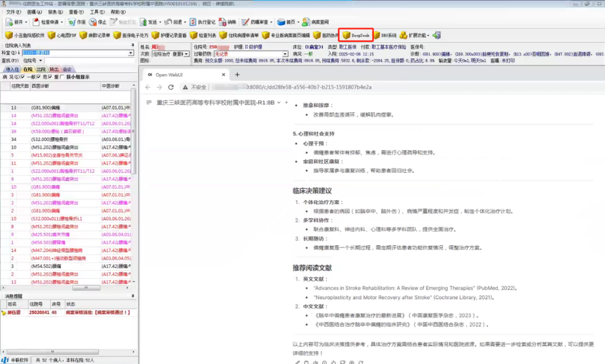Click the 病案审核通过 message row
Image resolution: width=605 pixels, height=364 pixels.
pyautogui.click(x=69, y=312)
